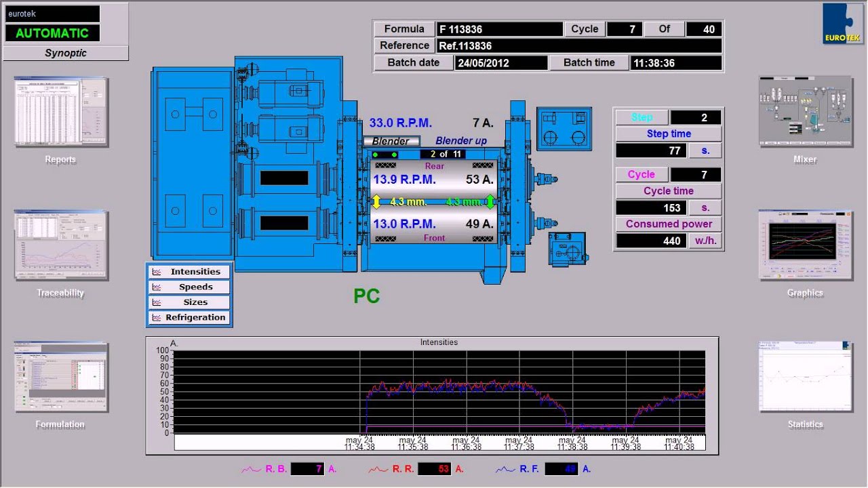
Task: Click the rear roll 53 A. current reading
Action: coord(479,180)
